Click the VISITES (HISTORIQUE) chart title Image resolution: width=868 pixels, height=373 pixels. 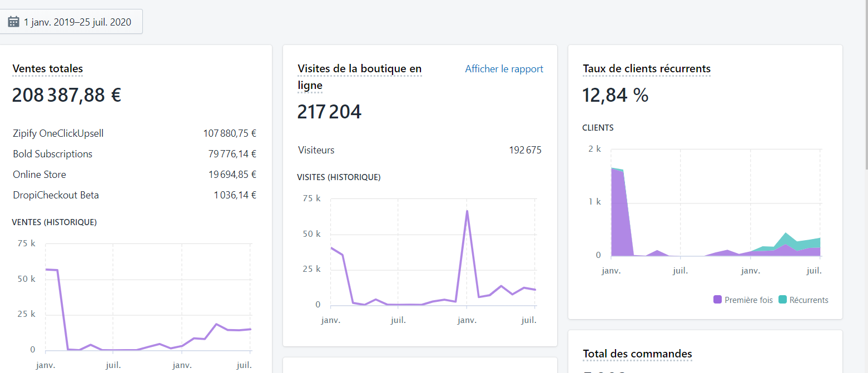339,177
